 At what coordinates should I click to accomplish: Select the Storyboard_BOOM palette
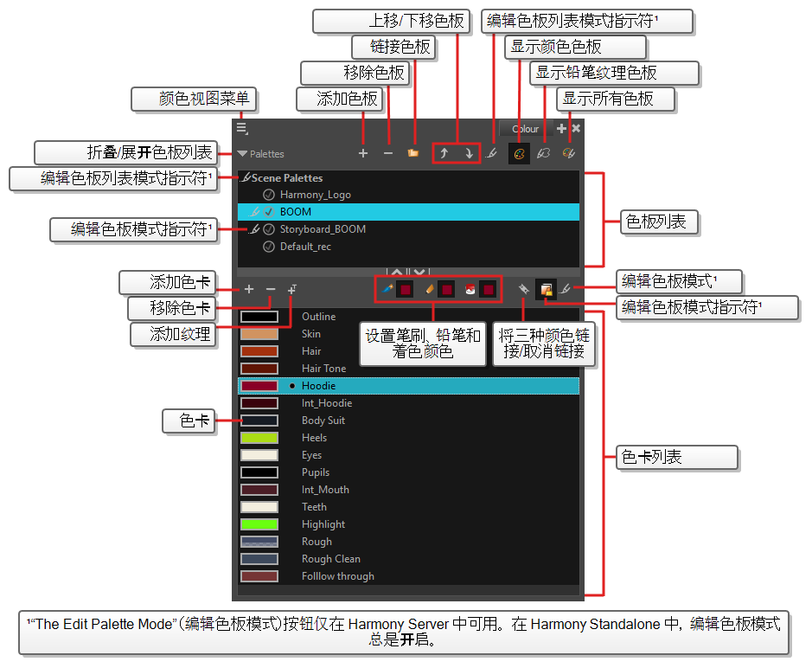(x=322, y=229)
